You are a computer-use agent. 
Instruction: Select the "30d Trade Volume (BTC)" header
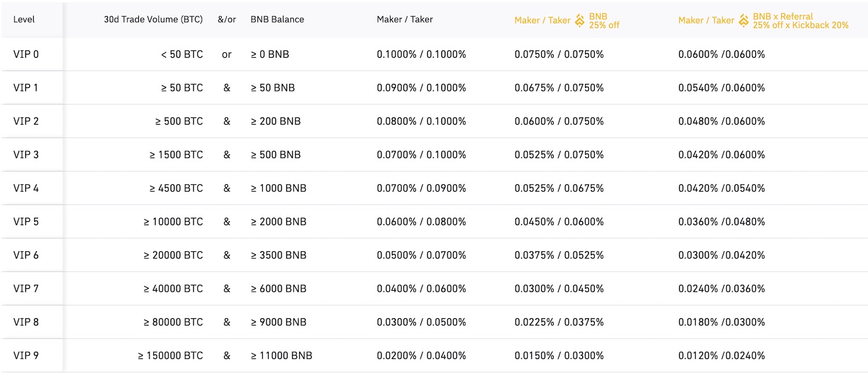(x=153, y=19)
